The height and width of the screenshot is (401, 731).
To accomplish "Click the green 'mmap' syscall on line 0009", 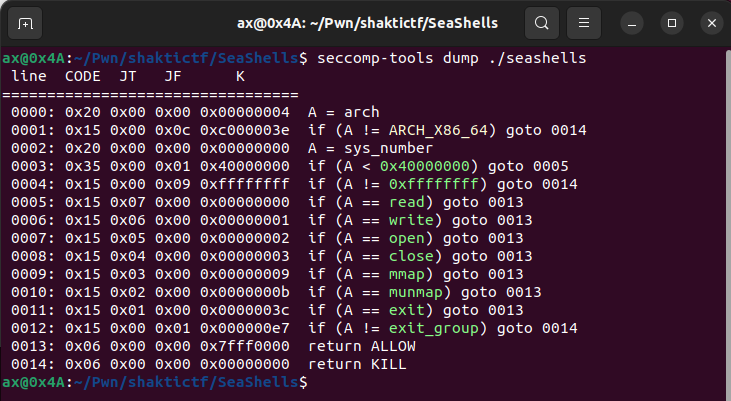I will [x=404, y=273].
